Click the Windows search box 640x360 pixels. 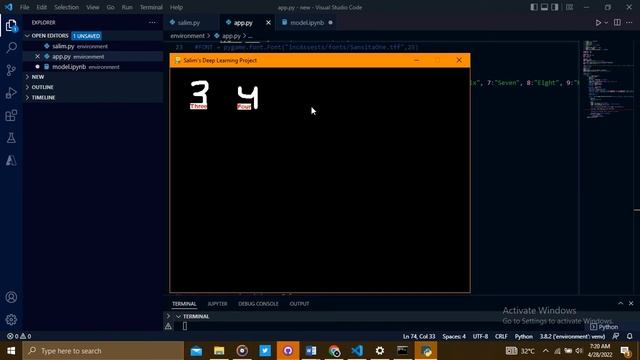point(103,351)
